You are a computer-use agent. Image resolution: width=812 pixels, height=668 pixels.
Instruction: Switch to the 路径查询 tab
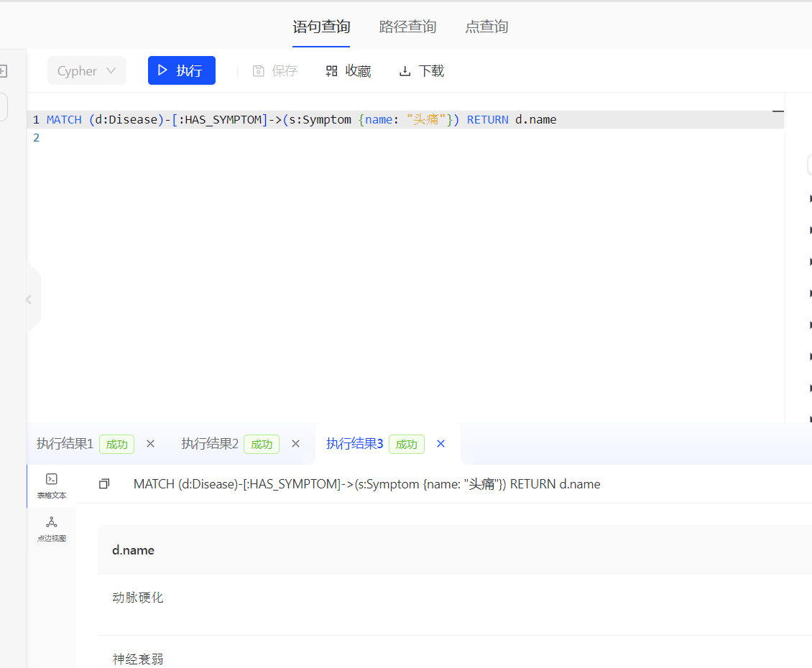[x=407, y=26]
